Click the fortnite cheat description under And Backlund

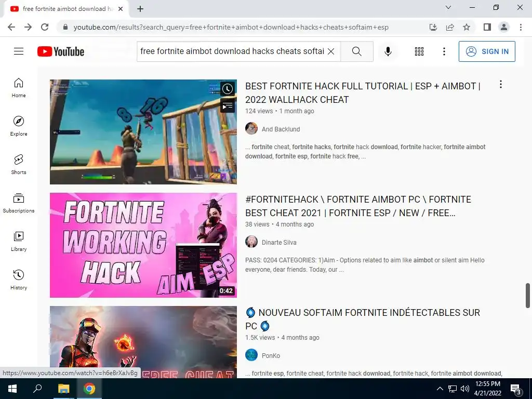pos(365,152)
